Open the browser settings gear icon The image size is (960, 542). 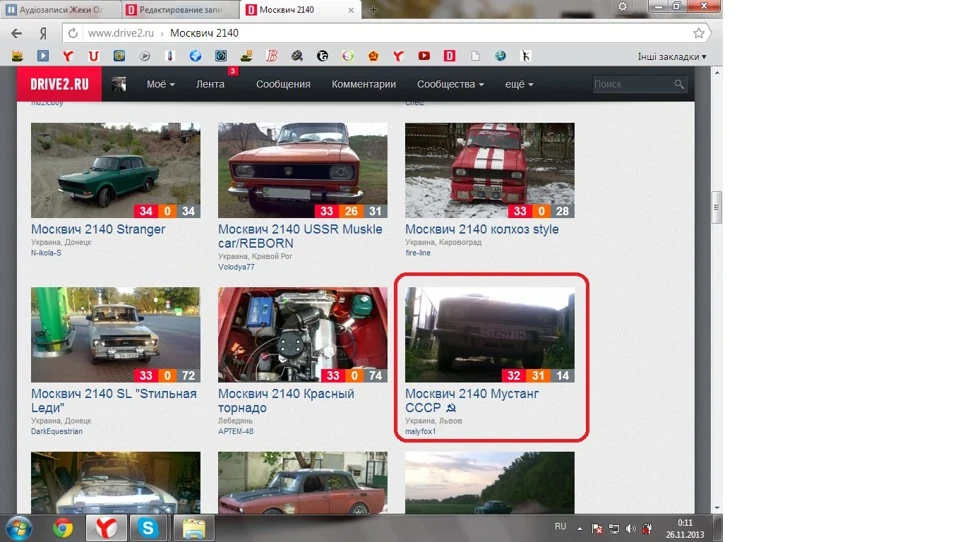(x=622, y=6)
